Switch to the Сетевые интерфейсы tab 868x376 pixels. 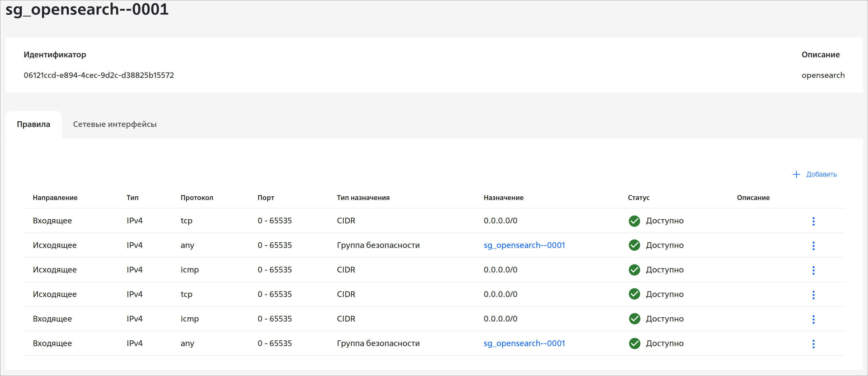click(x=115, y=124)
